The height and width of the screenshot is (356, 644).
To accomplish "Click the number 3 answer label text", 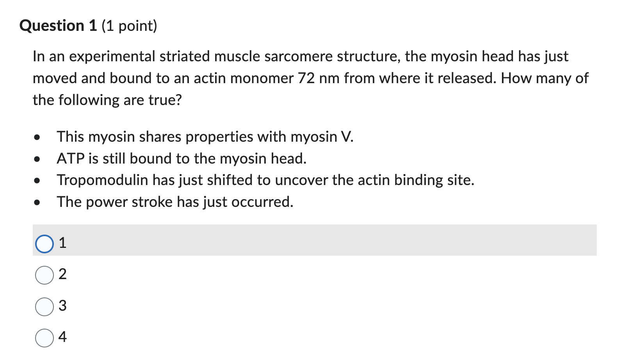I will tap(63, 306).
